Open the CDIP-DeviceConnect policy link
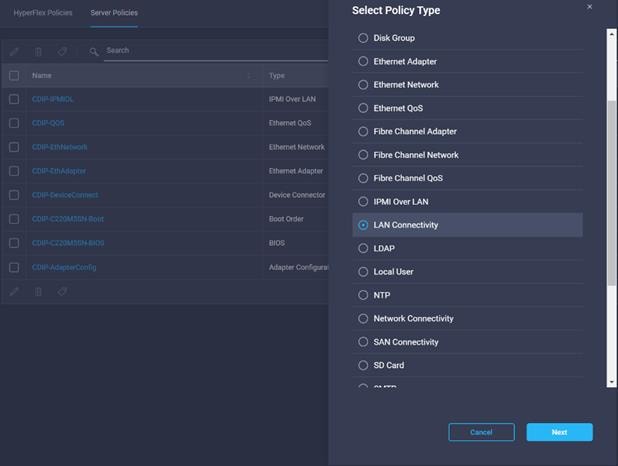618x466 pixels. tap(65, 195)
